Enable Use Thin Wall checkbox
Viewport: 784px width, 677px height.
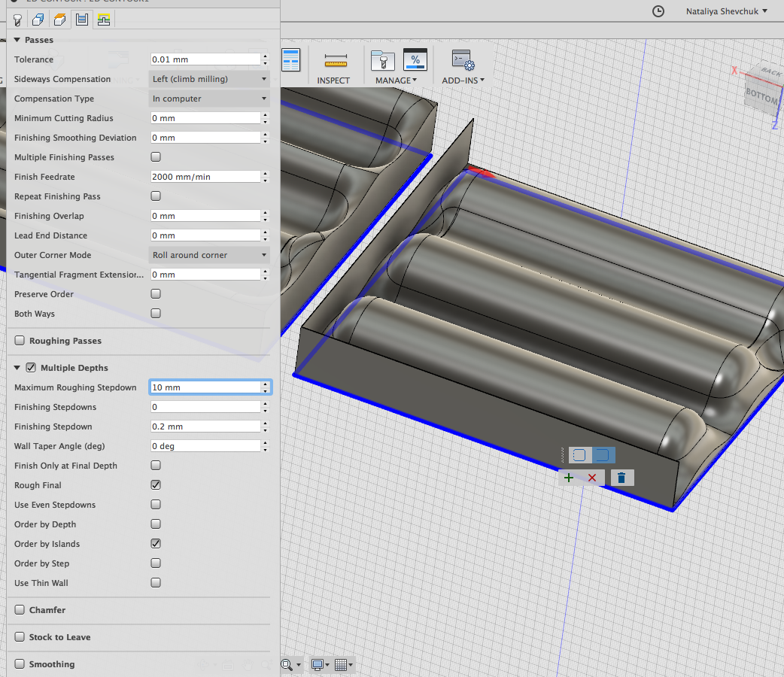coord(156,582)
